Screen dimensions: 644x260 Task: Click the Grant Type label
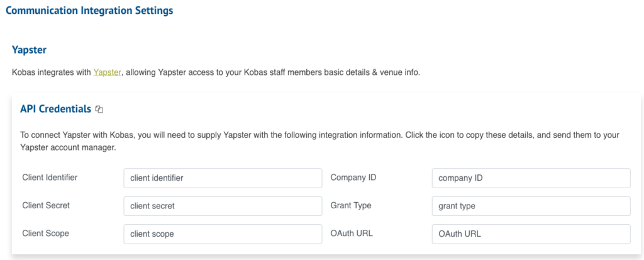tap(351, 205)
